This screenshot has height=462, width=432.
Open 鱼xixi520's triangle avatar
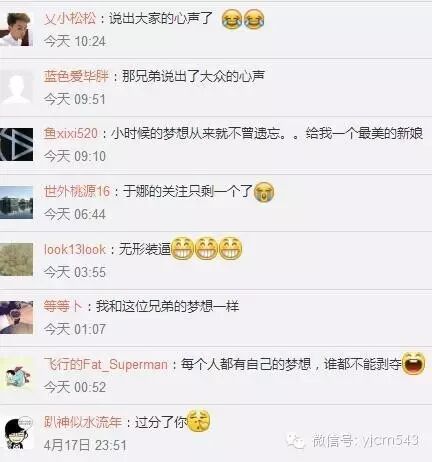click(16, 144)
